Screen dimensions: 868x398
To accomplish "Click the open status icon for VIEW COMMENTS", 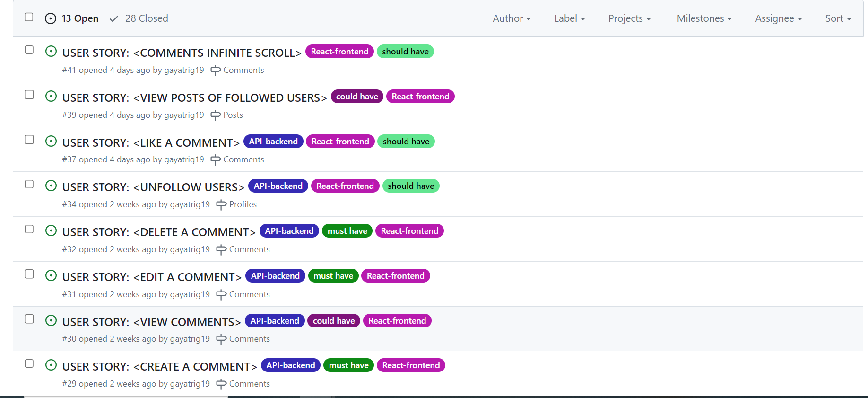I will coord(51,320).
